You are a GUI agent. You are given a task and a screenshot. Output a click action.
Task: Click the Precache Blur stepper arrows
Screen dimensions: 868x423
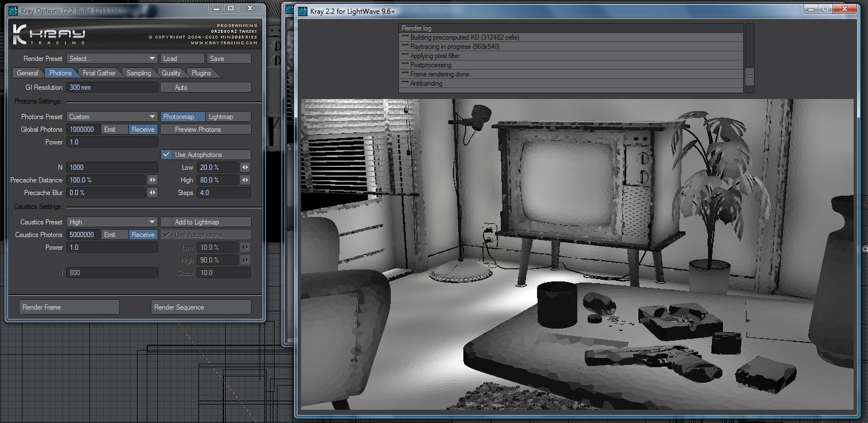[x=153, y=193]
